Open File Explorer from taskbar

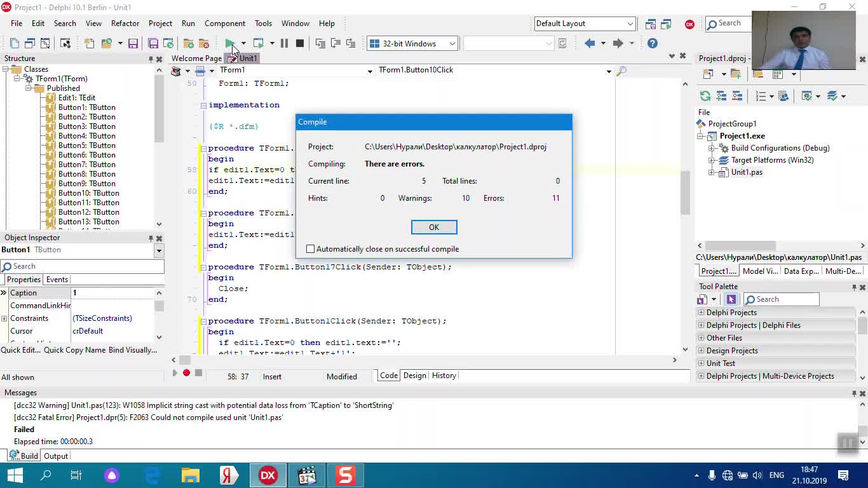(191, 475)
